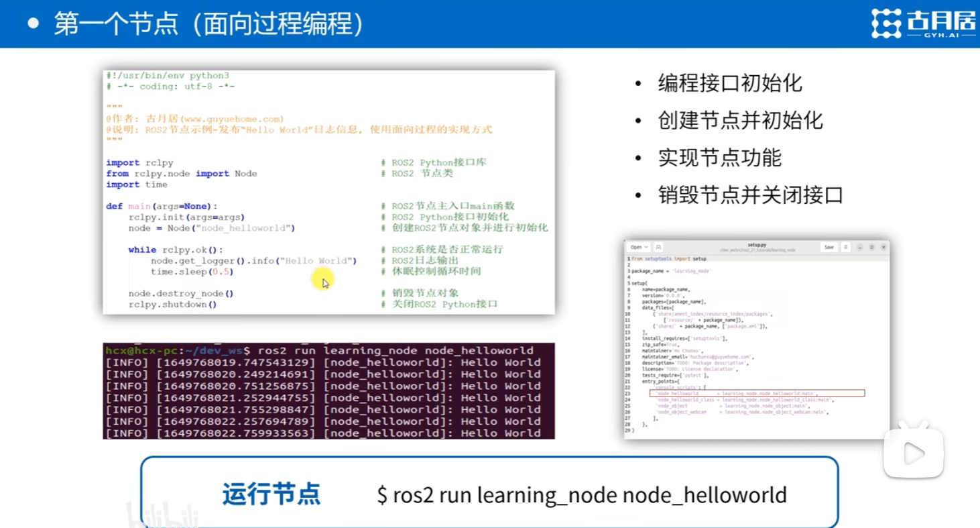Maximize the setup.py editor window
Viewport: 980px width, 528px height.
(x=871, y=247)
